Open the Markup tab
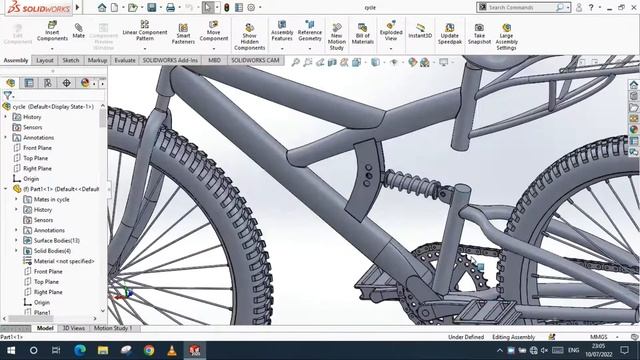640x360 pixels. click(x=97, y=60)
